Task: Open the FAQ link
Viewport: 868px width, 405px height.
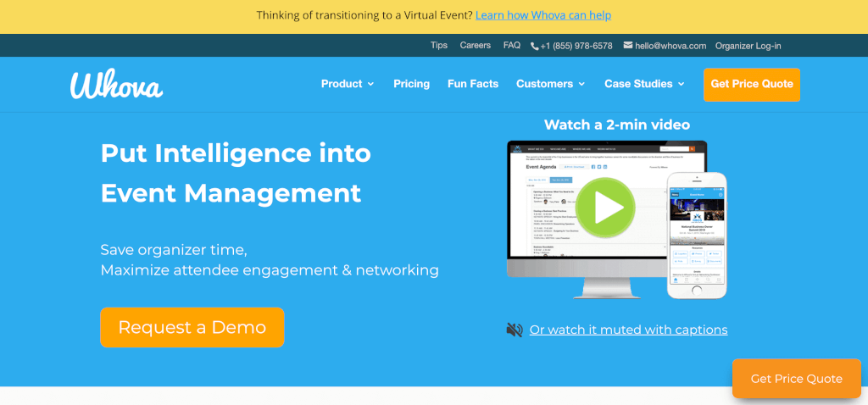Action: pos(512,46)
